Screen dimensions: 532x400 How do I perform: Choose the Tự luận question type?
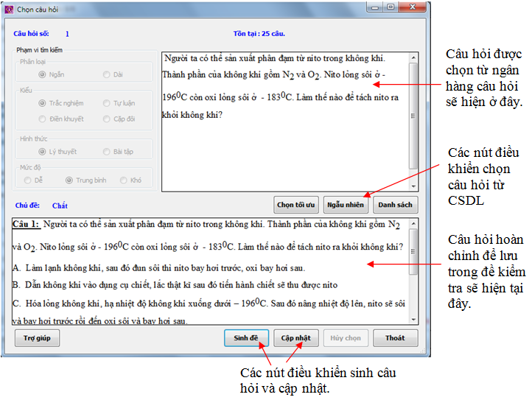pos(107,104)
